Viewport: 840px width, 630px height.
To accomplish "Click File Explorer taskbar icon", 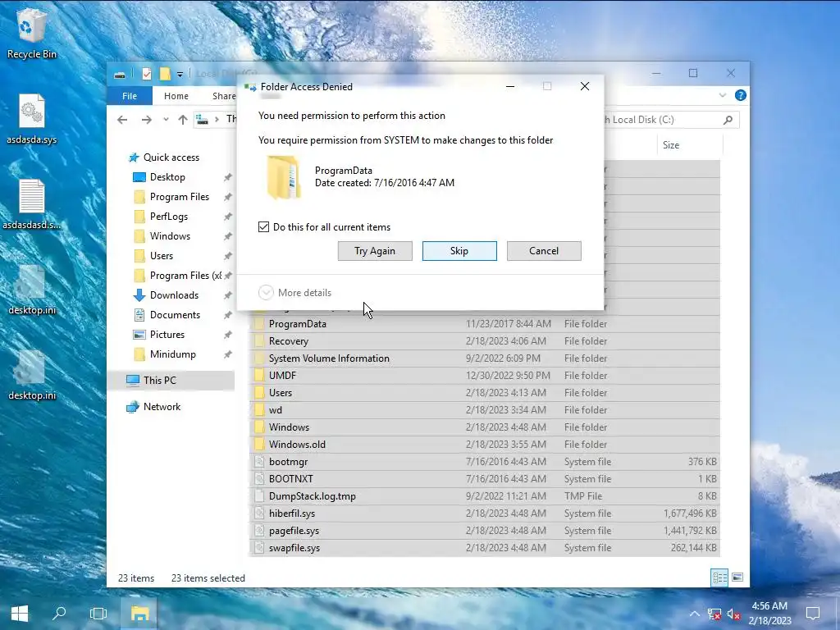I will [x=139, y=614].
